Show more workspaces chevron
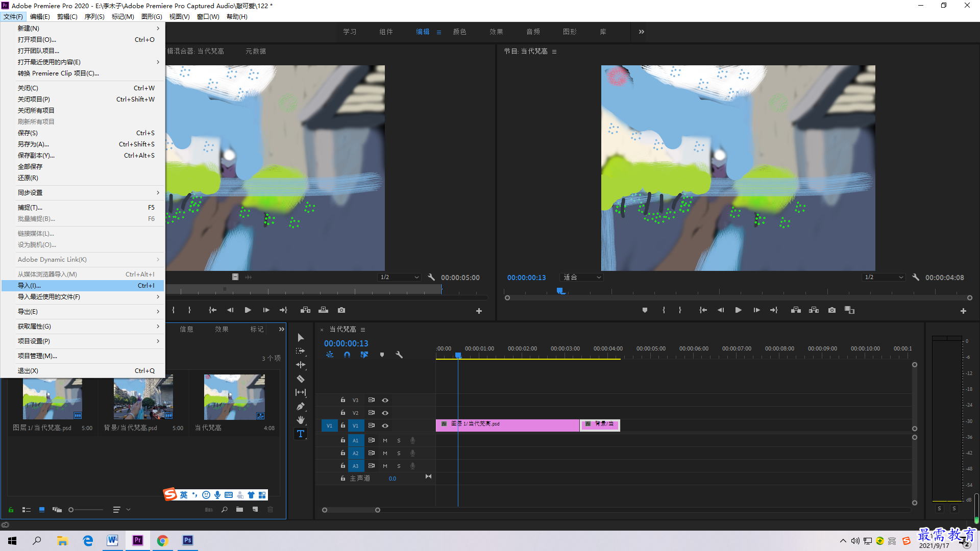The width and height of the screenshot is (980, 551). (641, 32)
